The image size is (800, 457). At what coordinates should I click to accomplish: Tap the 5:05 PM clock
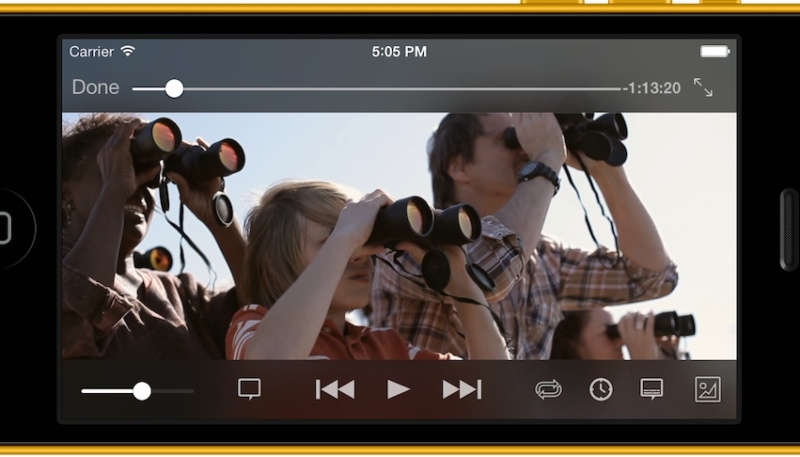399,51
